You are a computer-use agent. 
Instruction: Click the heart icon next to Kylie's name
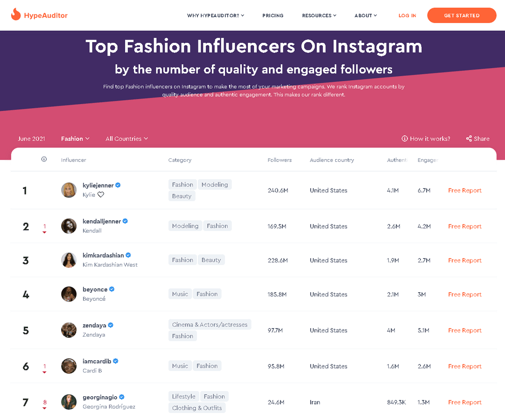102,195
